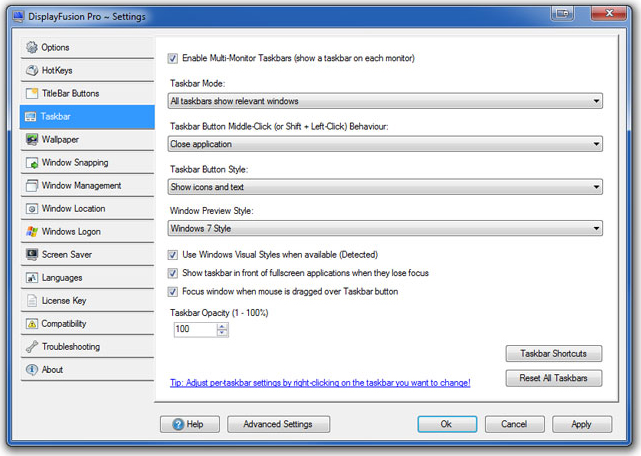Open the About section
Viewport: 641px width, 456px height.
(87, 369)
